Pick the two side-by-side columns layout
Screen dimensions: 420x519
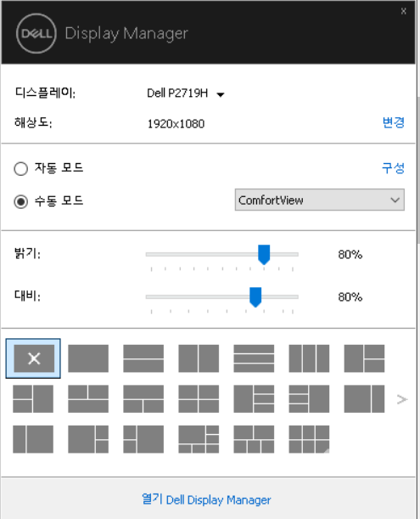point(199,358)
